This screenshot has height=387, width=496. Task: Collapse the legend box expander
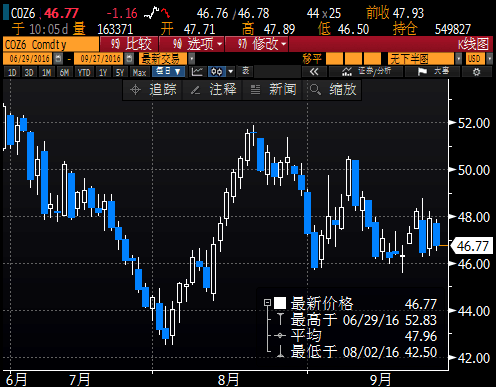(x=267, y=303)
